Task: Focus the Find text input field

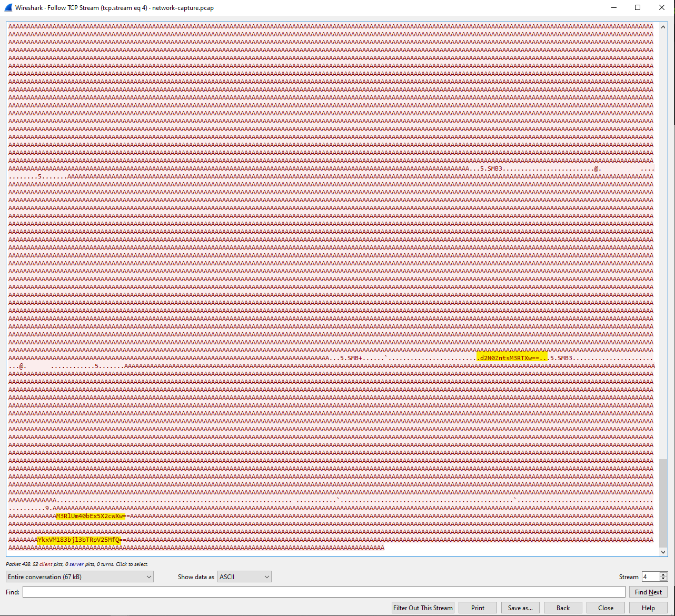Action: (x=324, y=592)
